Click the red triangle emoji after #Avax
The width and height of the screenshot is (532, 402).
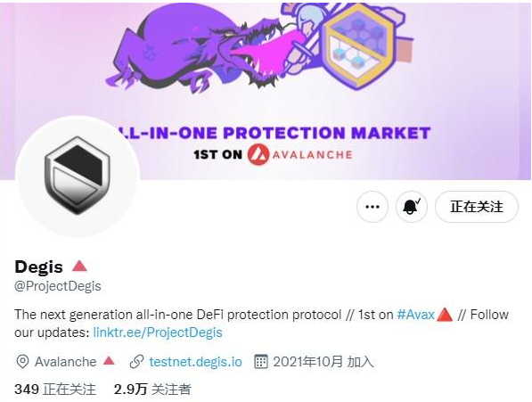click(x=444, y=315)
